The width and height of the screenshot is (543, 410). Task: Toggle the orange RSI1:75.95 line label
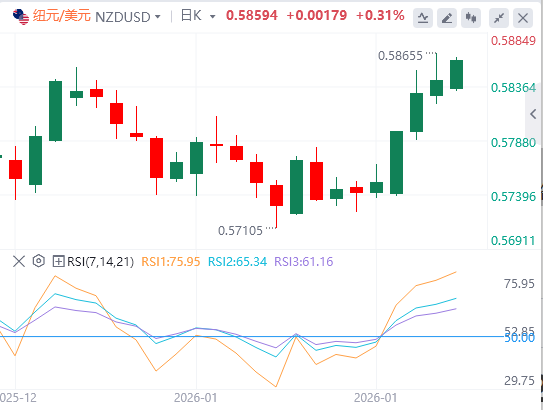point(171,262)
